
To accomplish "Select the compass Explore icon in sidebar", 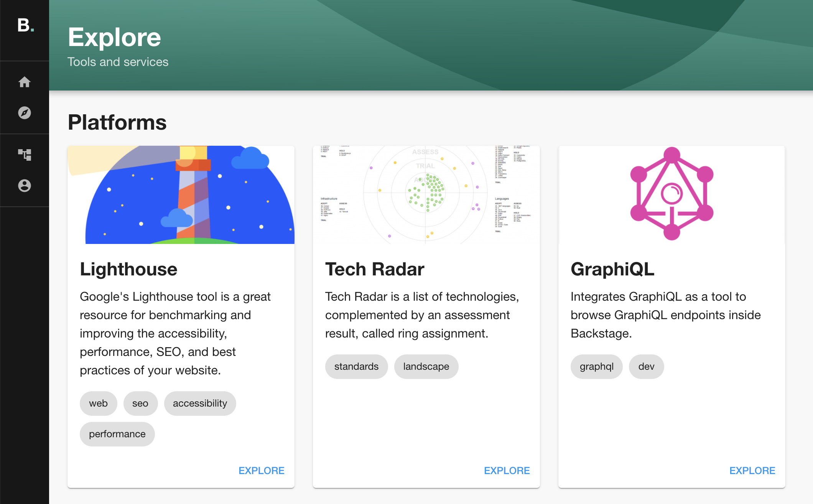I will [25, 113].
